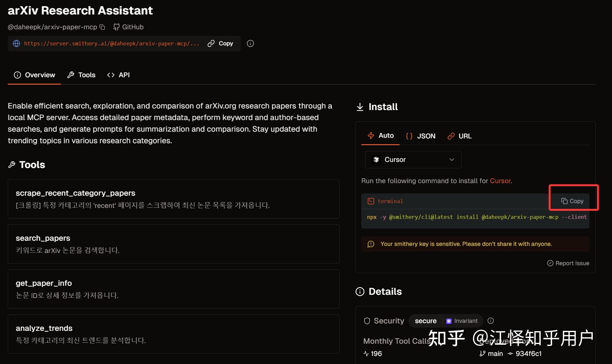
Task: Click the Report Issue link
Action: pyautogui.click(x=568, y=263)
